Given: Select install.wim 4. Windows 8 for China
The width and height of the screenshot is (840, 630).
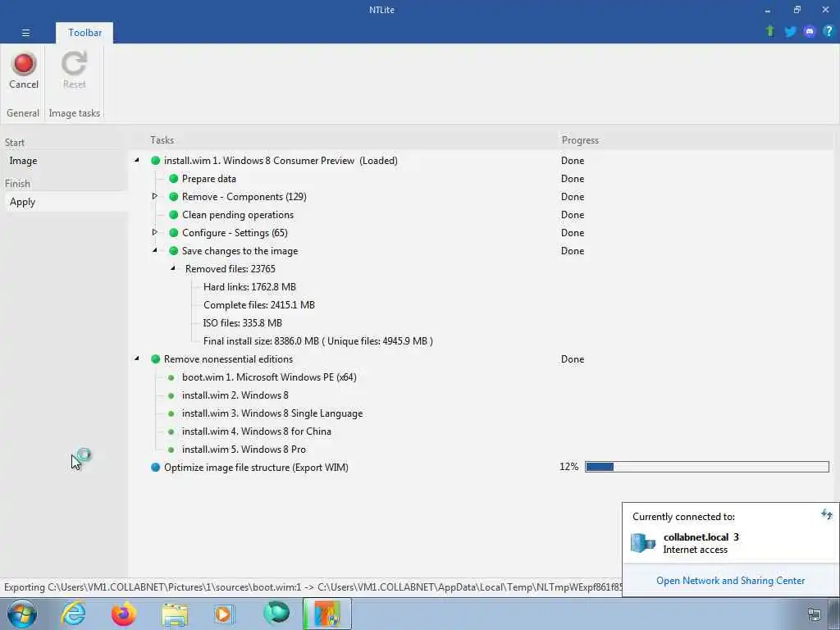Looking at the screenshot, I should pos(257,431).
